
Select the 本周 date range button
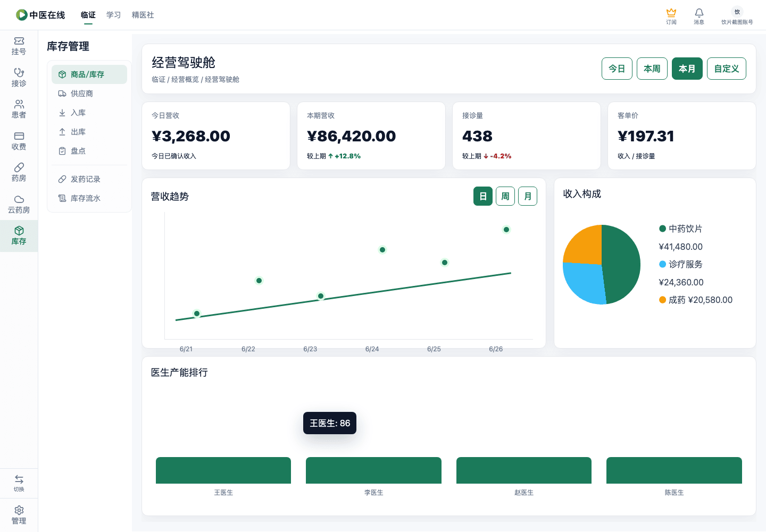(652, 69)
